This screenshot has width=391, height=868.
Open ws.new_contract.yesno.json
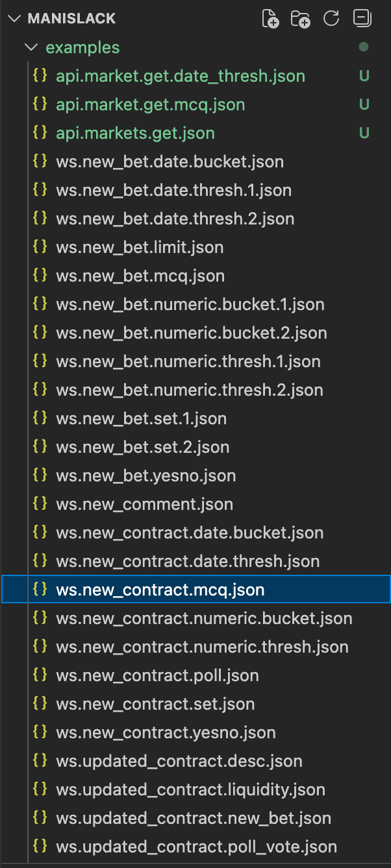pos(166,732)
